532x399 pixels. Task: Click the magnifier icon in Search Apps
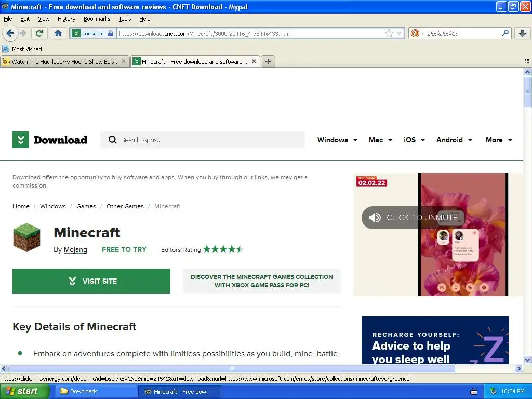(x=112, y=140)
